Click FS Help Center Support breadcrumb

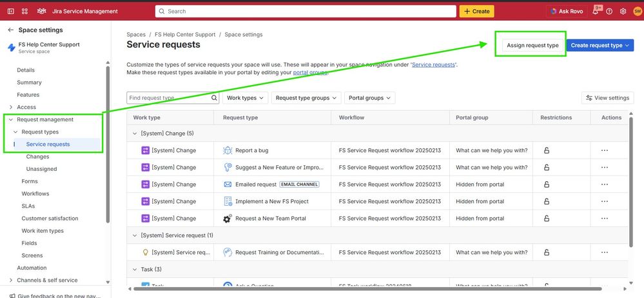185,35
